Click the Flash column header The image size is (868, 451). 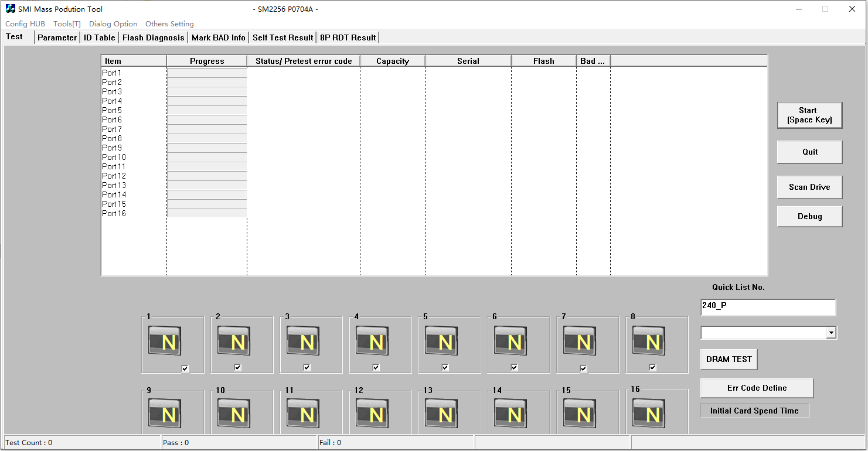pyautogui.click(x=544, y=61)
